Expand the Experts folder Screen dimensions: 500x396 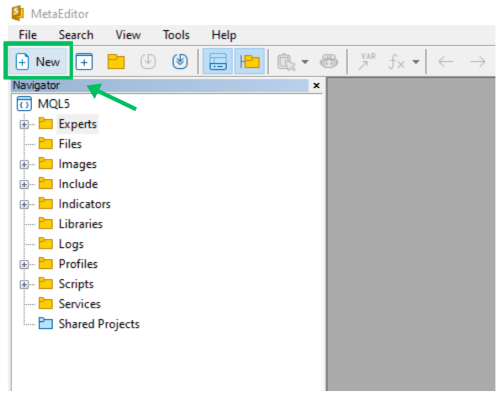click(x=24, y=124)
